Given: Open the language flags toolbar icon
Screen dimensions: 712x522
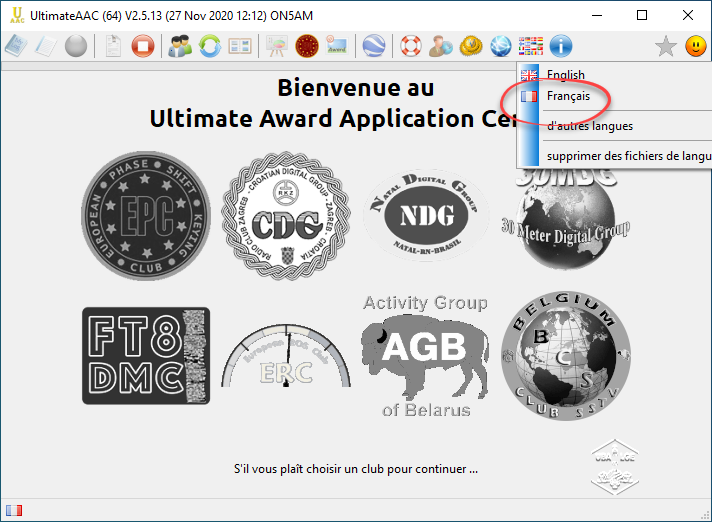Looking at the screenshot, I should (531, 46).
